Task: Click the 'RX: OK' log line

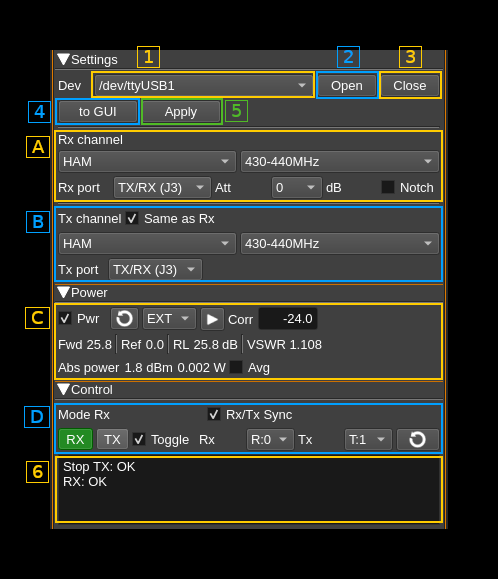Action: [x=85, y=482]
